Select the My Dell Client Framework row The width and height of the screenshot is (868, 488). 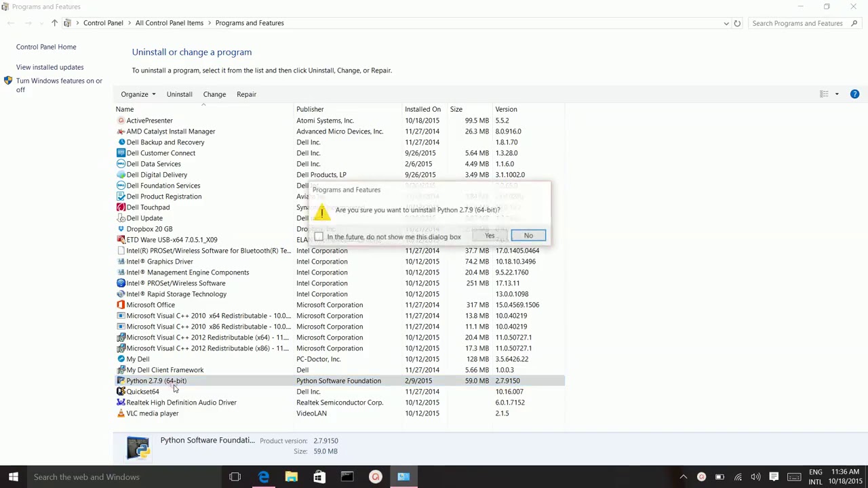tap(339, 370)
